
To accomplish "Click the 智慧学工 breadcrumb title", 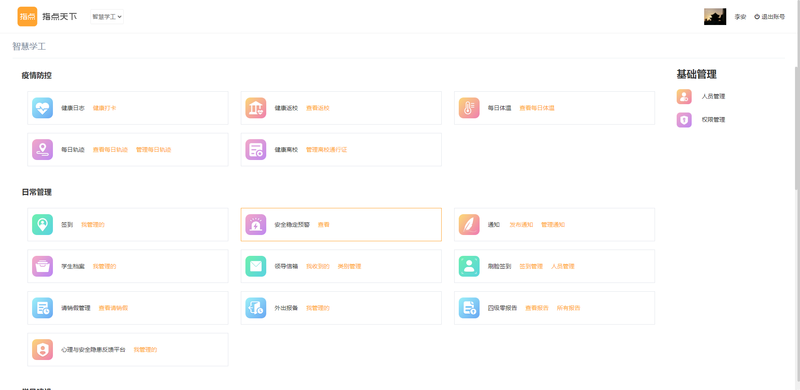I will tap(29, 46).
